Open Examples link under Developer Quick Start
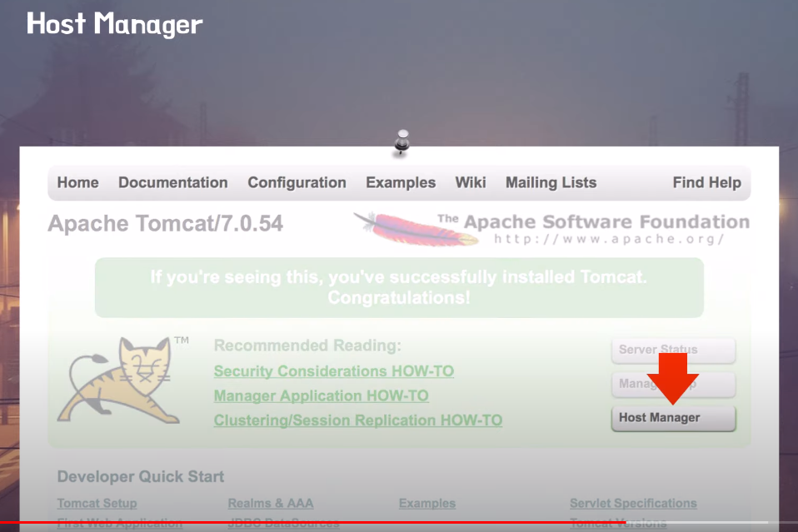The width and height of the screenshot is (798, 532). [x=427, y=503]
